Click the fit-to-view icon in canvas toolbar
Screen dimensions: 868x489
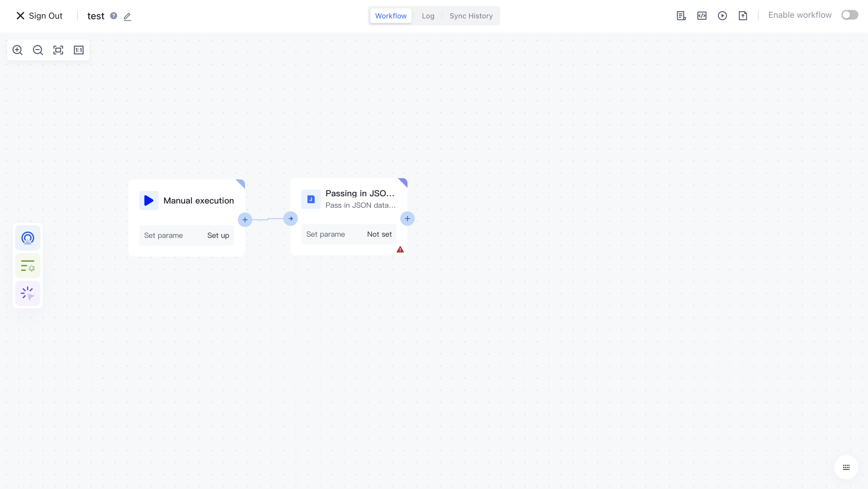click(x=58, y=50)
